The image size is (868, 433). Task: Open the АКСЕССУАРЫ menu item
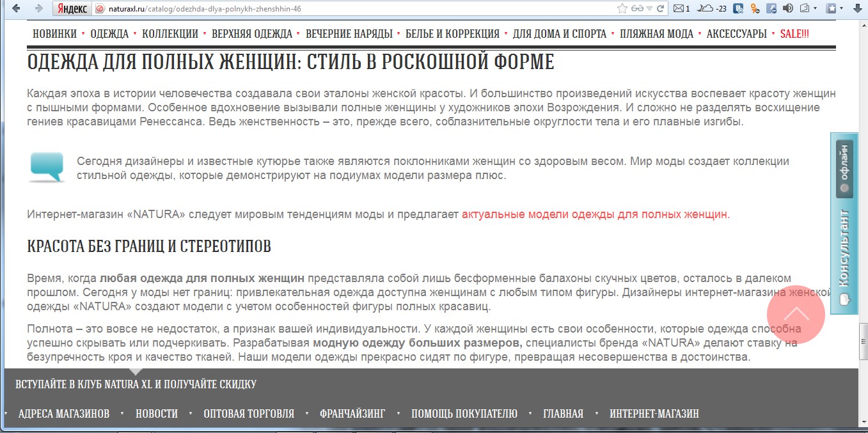tap(736, 34)
